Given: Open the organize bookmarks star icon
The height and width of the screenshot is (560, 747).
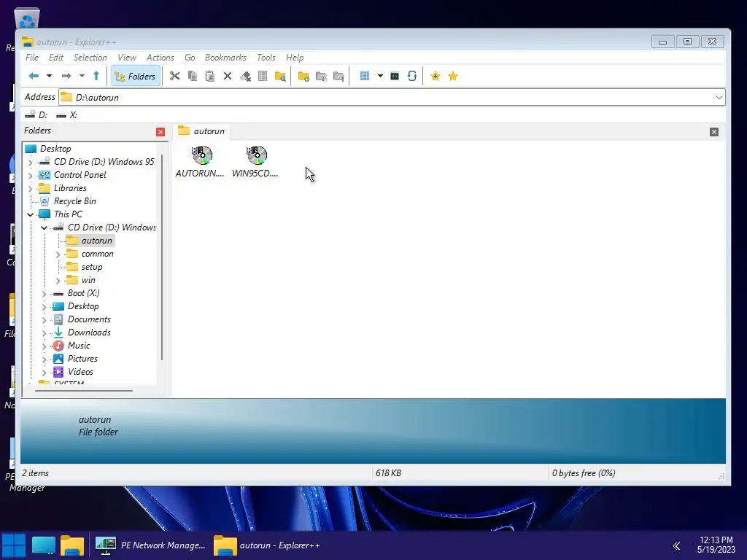Looking at the screenshot, I should click(453, 76).
